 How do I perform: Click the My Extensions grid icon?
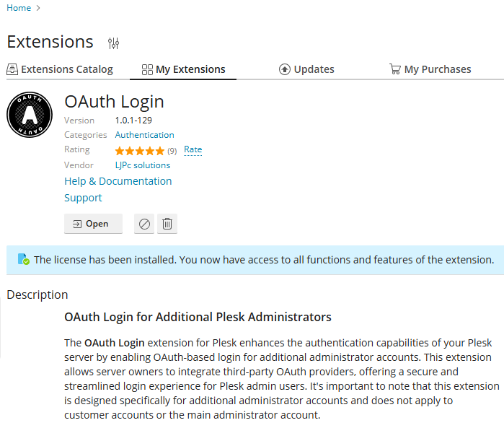click(147, 70)
